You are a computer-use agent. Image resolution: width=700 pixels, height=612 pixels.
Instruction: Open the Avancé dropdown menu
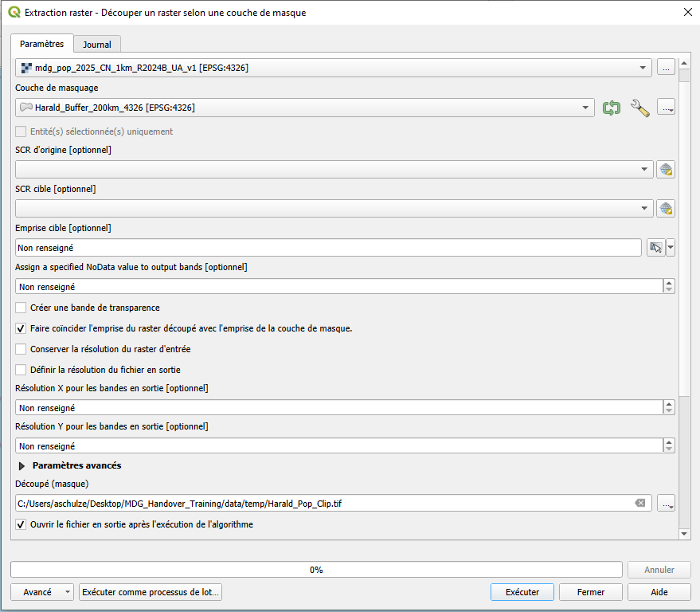[x=42, y=592]
